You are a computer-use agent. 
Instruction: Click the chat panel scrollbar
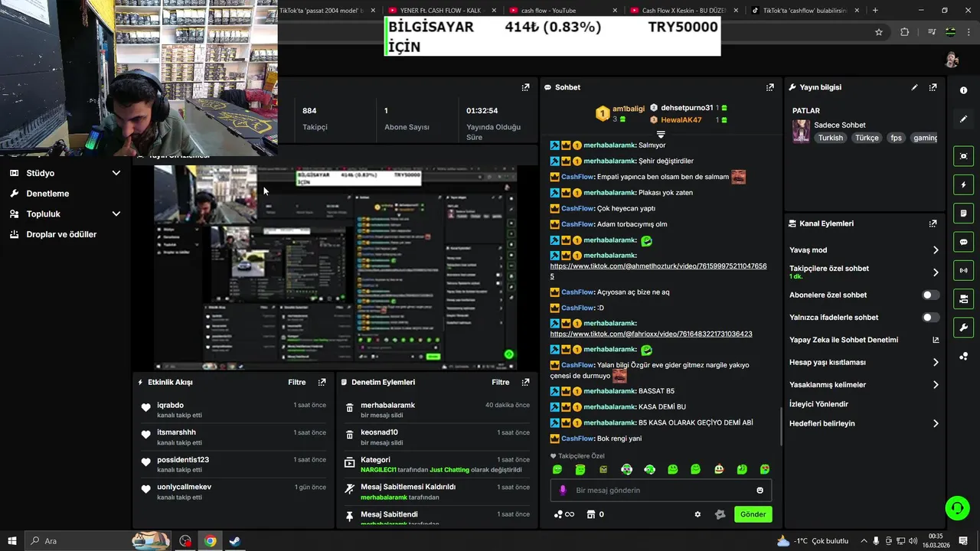(781, 426)
